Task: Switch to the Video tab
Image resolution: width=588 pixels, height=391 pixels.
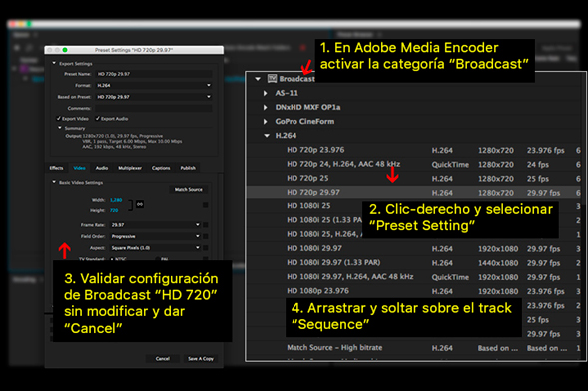Action: point(79,168)
